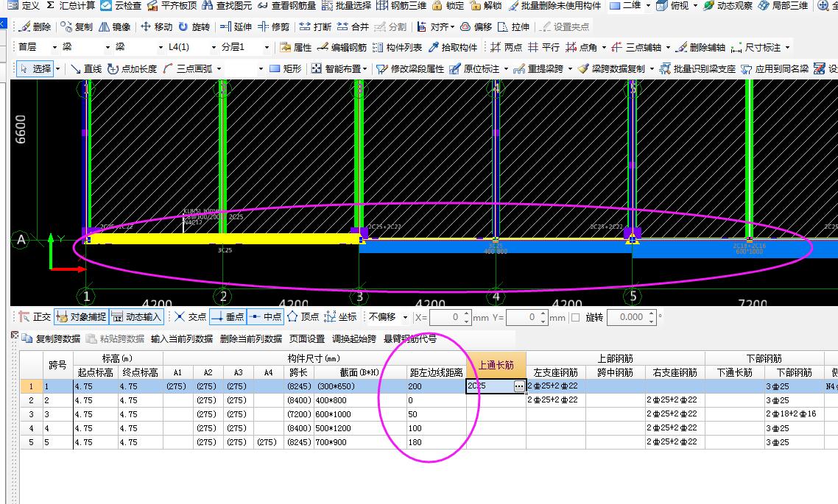Toggle 中点 midpoint snap

point(266,317)
